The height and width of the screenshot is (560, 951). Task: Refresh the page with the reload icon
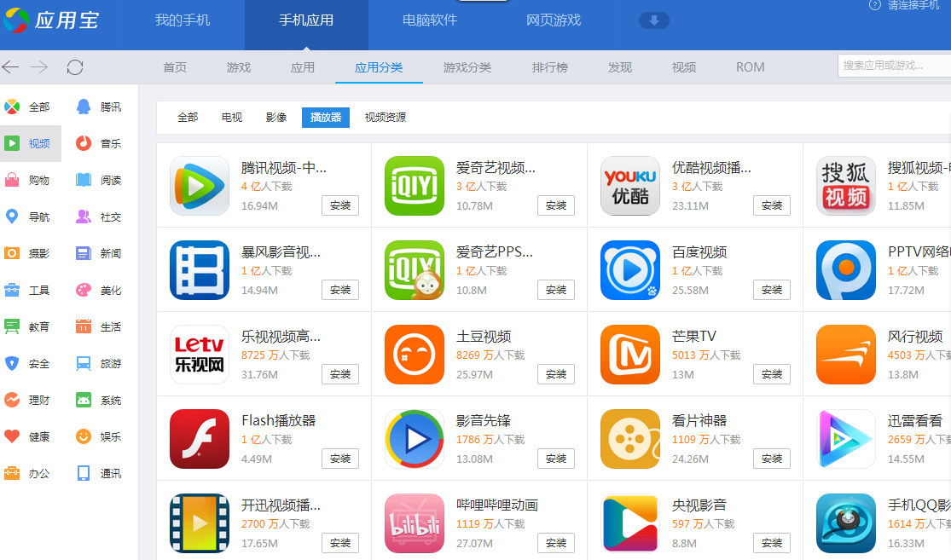74,67
